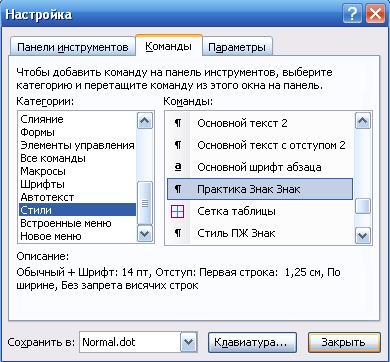Click the categories list scrollbar thumb
This screenshot has height=362, width=390.
pos(145,203)
